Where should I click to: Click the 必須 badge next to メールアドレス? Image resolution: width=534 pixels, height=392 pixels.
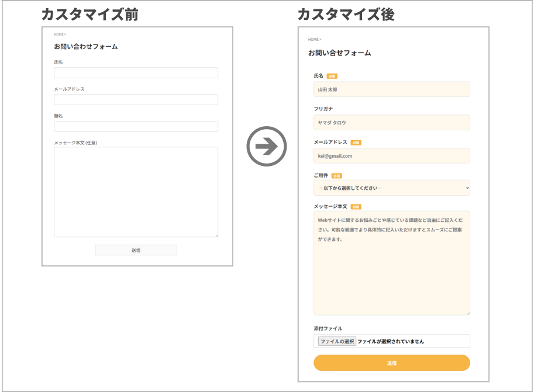[x=356, y=143]
